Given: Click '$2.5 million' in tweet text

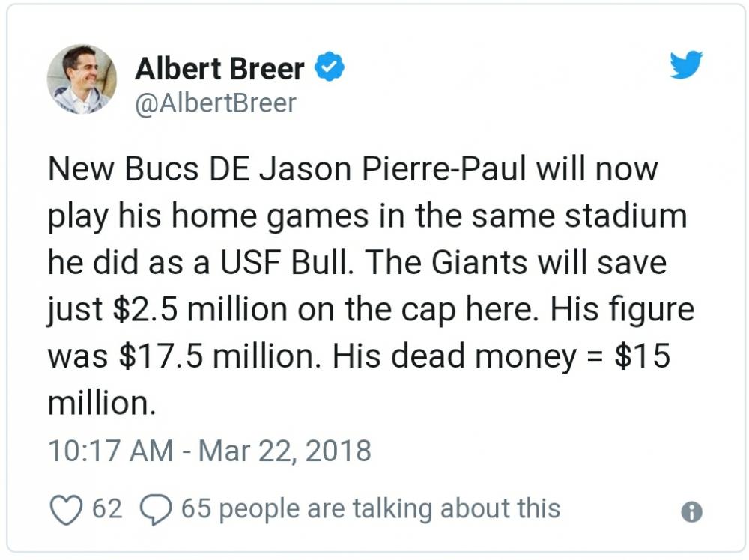Looking at the screenshot, I should click(200, 309).
